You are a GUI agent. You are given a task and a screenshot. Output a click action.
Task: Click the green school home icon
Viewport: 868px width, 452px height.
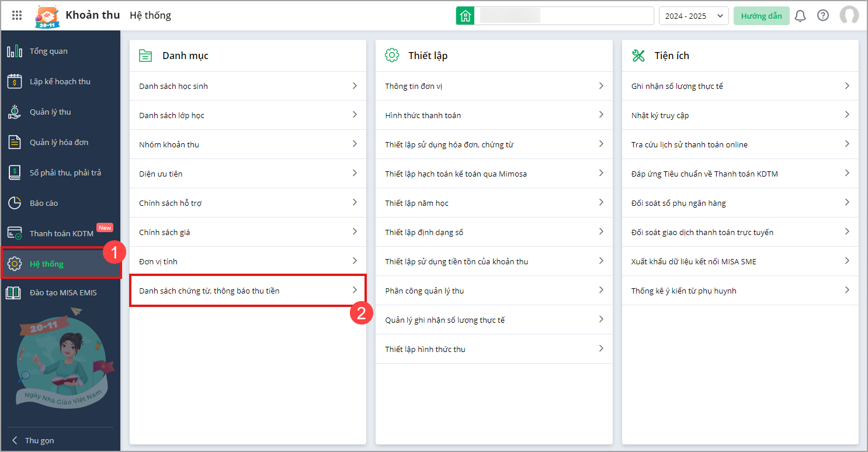coord(465,16)
